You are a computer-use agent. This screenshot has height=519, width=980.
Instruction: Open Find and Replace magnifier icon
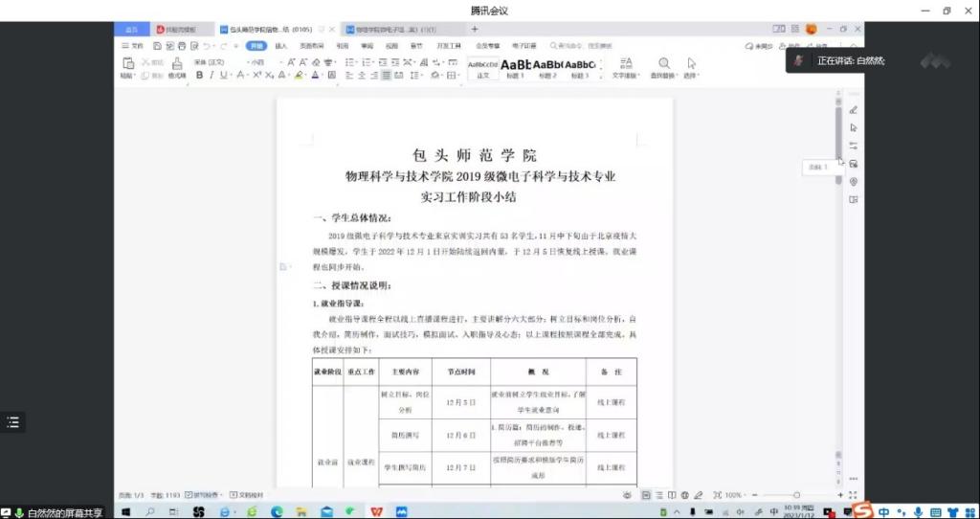coord(663,64)
